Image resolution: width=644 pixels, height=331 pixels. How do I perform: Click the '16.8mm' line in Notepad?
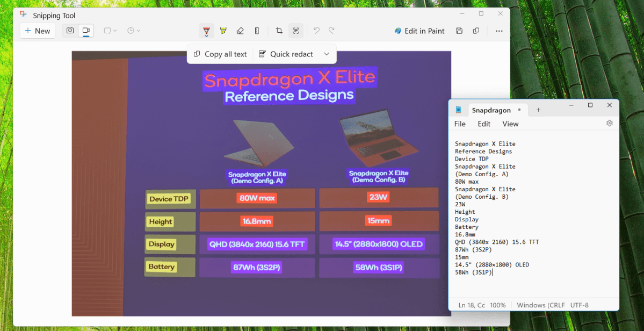[465, 234]
